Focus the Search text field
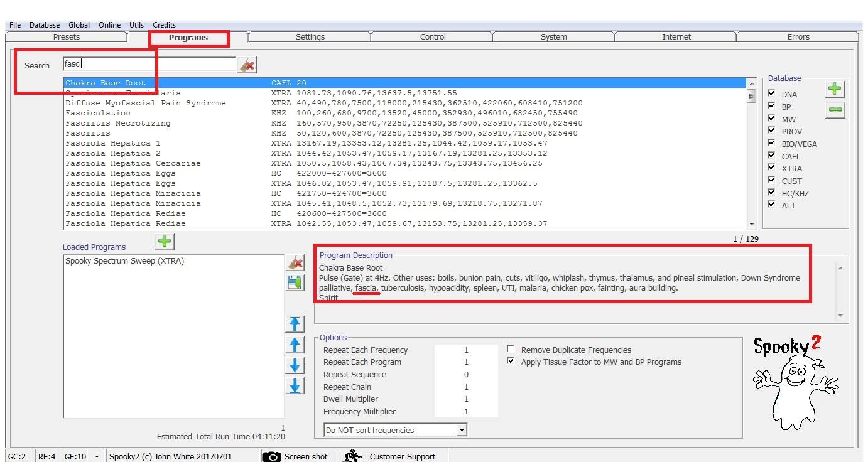Image resolution: width=868 pixels, height=467 pixels. [149, 64]
